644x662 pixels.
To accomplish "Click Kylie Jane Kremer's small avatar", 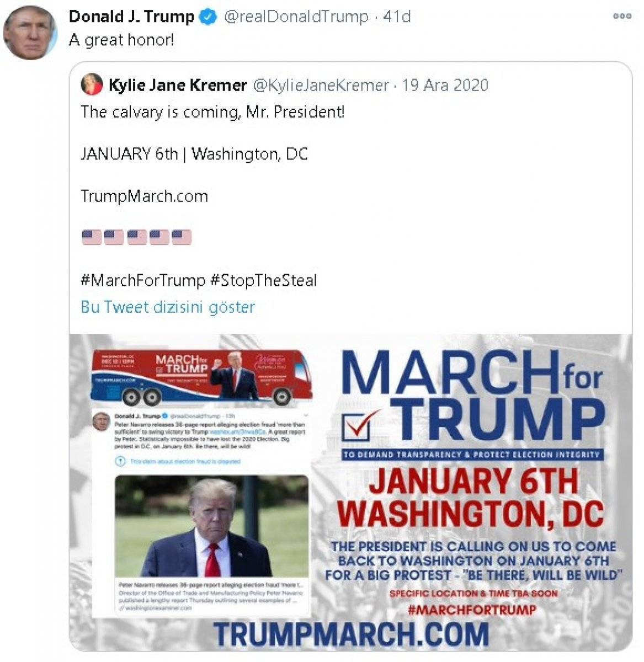I will tap(92, 85).
